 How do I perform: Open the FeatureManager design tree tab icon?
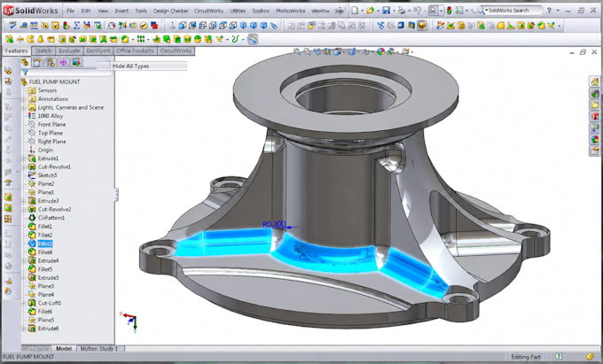tap(25, 62)
